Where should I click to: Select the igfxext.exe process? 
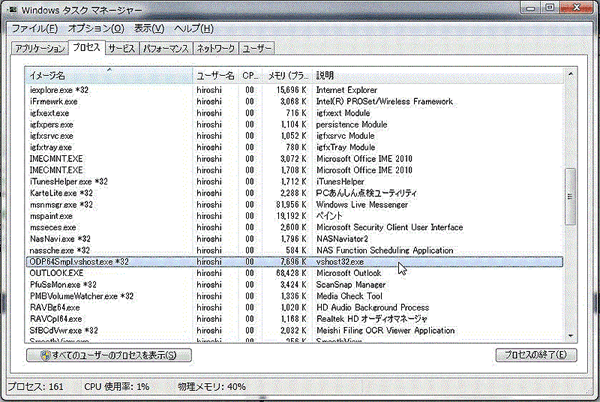coord(294,113)
